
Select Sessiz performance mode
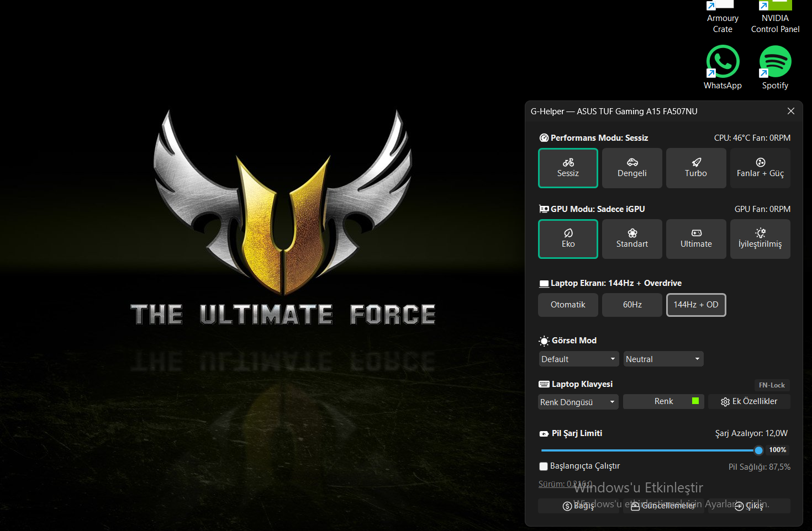[x=568, y=168]
